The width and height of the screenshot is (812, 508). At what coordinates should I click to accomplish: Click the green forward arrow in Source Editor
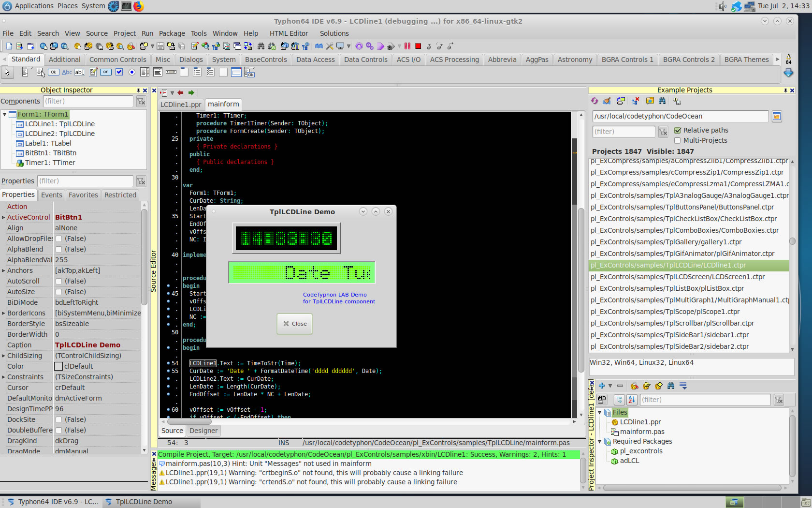click(x=191, y=92)
